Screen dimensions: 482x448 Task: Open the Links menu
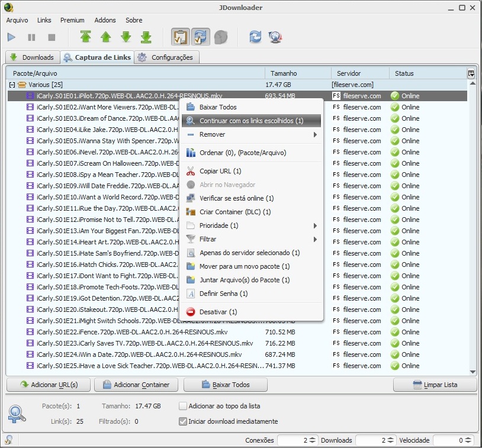pyautogui.click(x=44, y=20)
